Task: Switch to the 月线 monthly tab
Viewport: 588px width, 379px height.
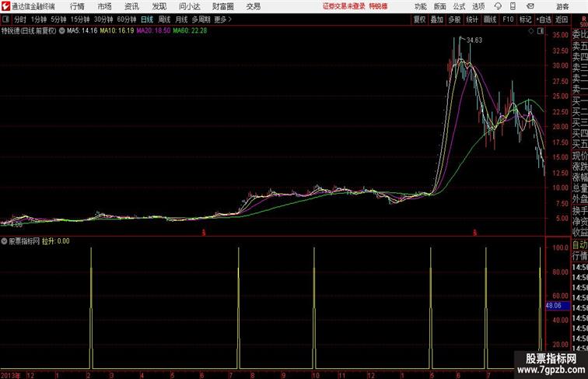Action: pos(181,19)
